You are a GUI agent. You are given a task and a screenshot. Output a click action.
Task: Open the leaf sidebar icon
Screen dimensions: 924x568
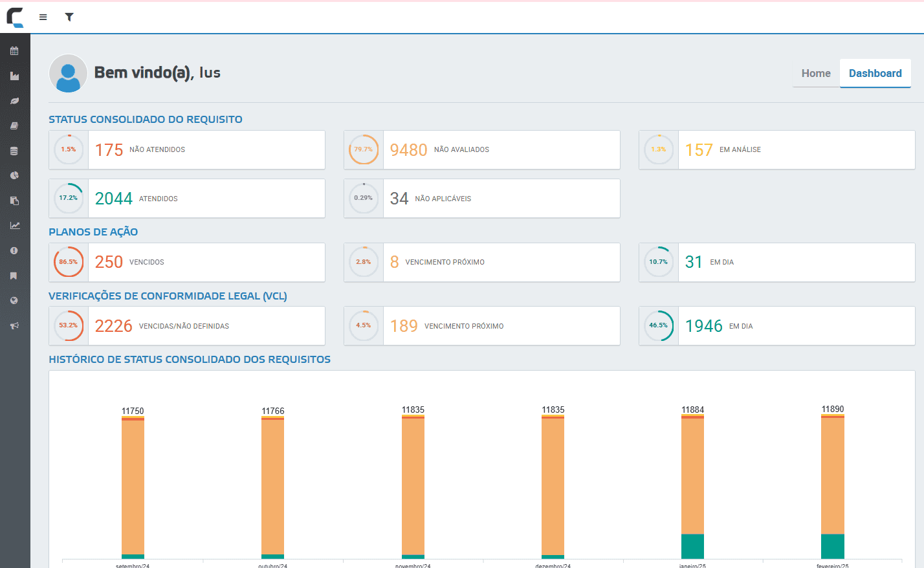click(14, 101)
